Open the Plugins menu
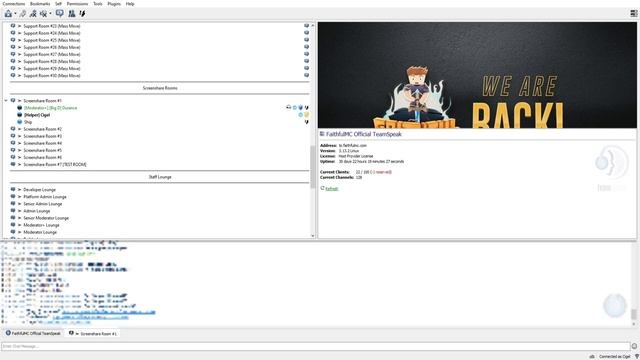 [x=114, y=4]
